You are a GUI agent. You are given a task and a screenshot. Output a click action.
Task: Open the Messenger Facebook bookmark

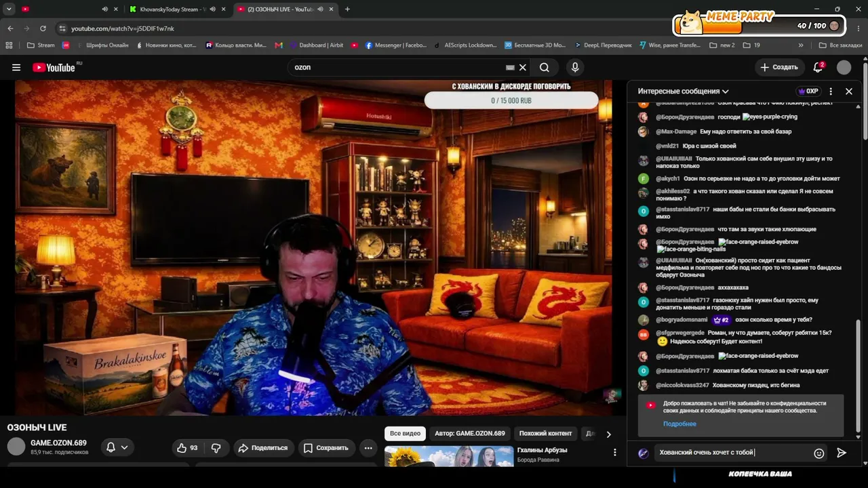point(396,45)
